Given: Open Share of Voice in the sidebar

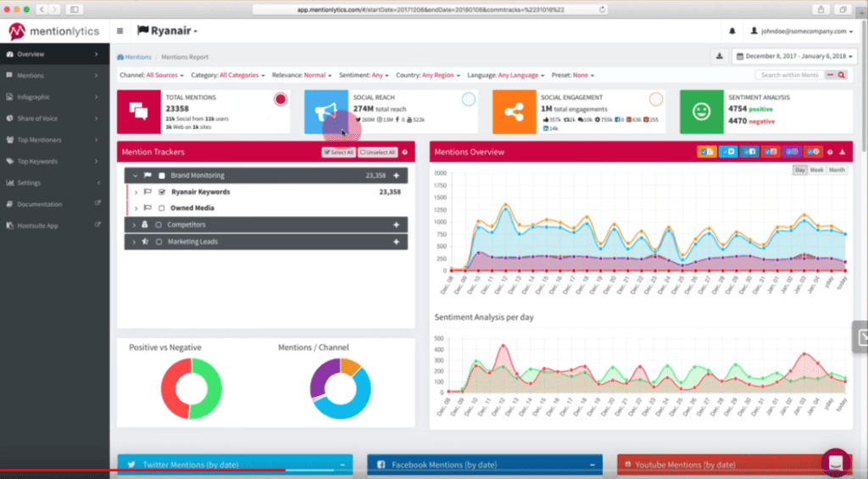Looking at the screenshot, I should 55,119.
